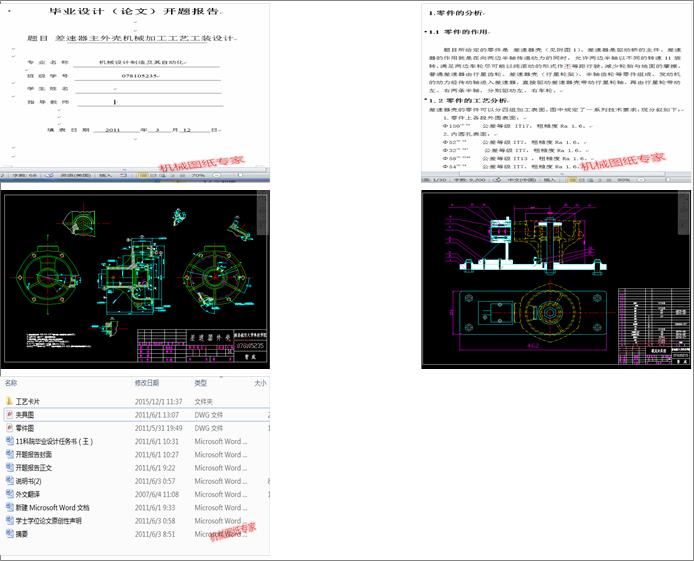
Task: Click vertical scrollbar in left CAD drawing
Action: click(x=263, y=214)
